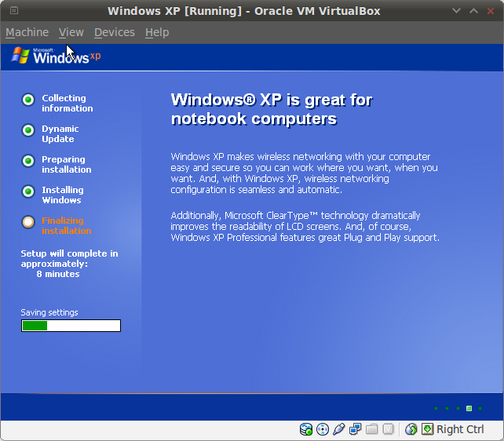Viewport: 504px width, 441px height.
Task: Close the VirtualBox window
Action: tap(490, 11)
